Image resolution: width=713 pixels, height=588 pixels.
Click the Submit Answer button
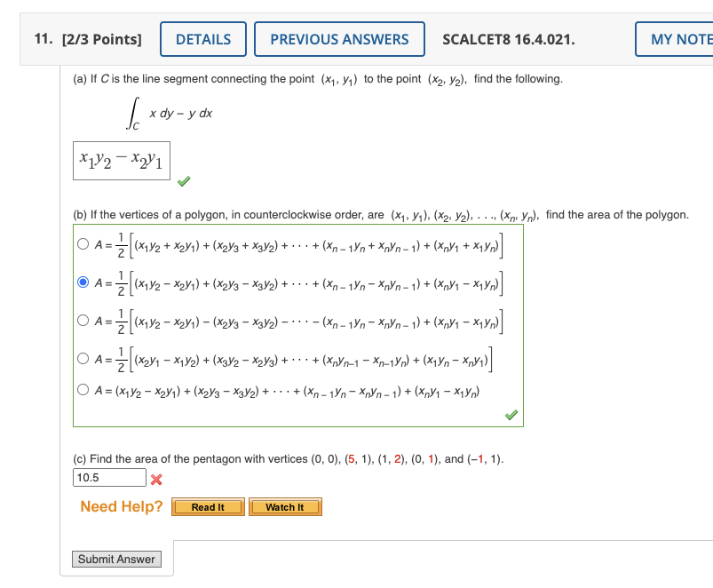coord(116,559)
